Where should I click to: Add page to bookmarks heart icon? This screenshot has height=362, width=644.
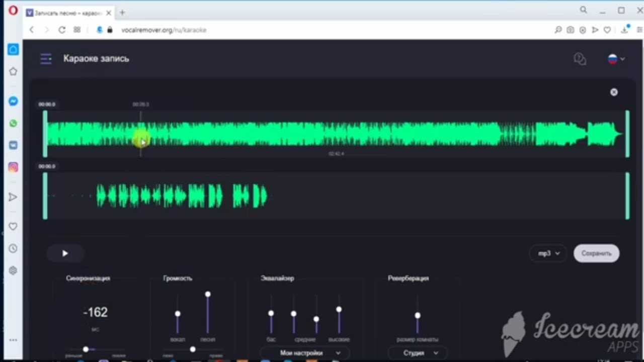(x=607, y=30)
